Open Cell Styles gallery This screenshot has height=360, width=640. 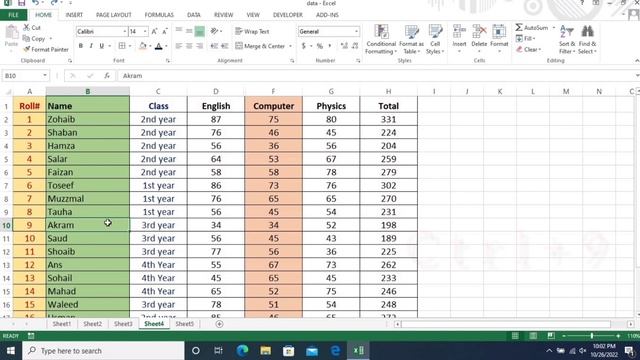coord(435,39)
